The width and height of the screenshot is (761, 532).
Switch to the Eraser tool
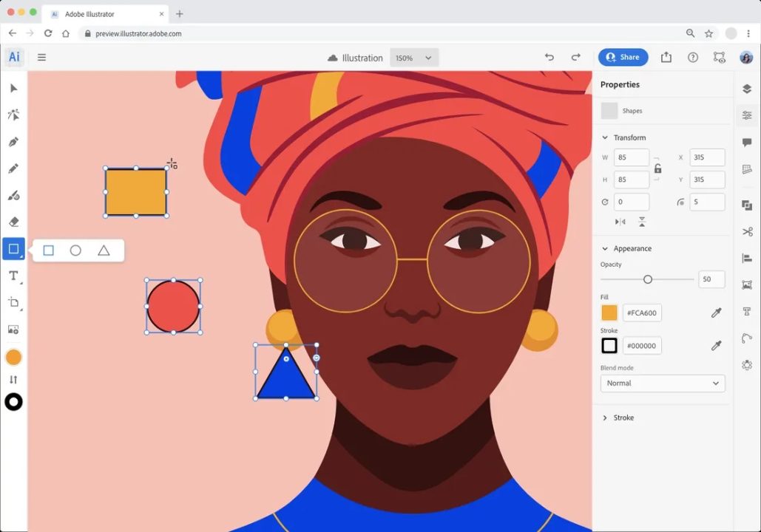(13, 222)
